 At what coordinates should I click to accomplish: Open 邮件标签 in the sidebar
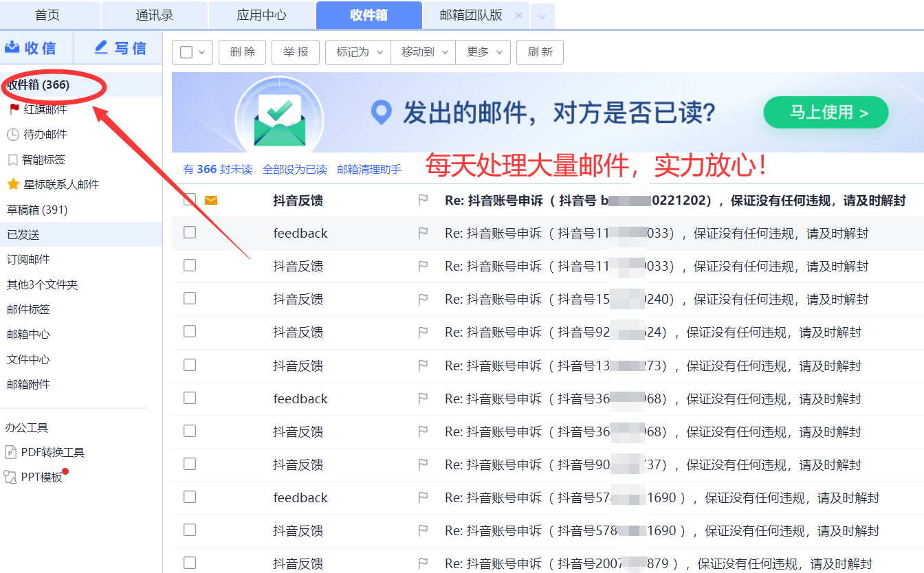pyautogui.click(x=28, y=309)
